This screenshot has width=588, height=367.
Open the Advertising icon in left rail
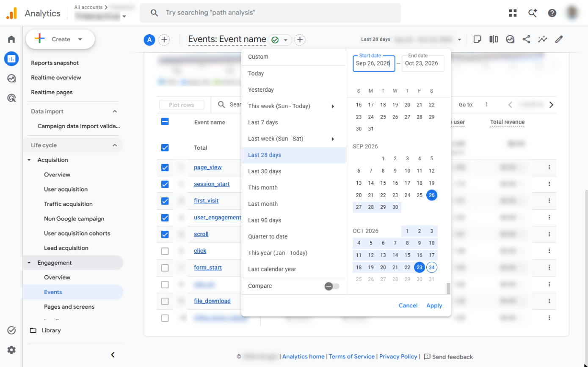click(11, 98)
